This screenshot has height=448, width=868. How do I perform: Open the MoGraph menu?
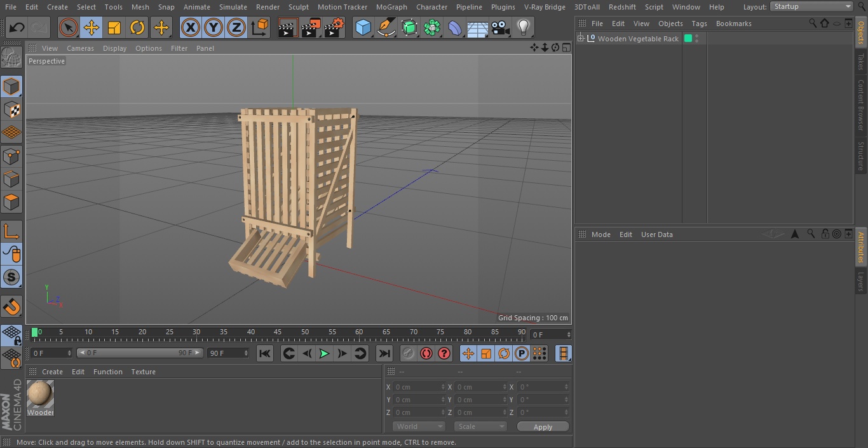(x=391, y=7)
